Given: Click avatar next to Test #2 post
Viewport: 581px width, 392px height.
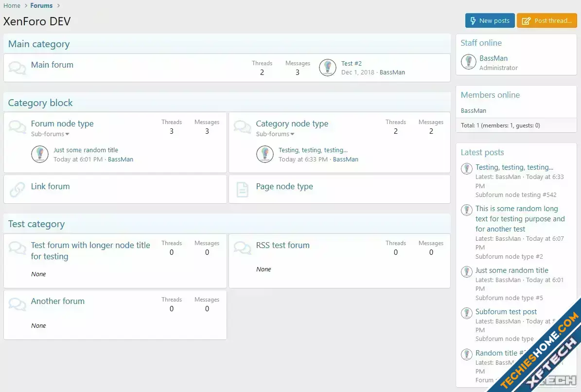Looking at the screenshot, I should (x=328, y=68).
